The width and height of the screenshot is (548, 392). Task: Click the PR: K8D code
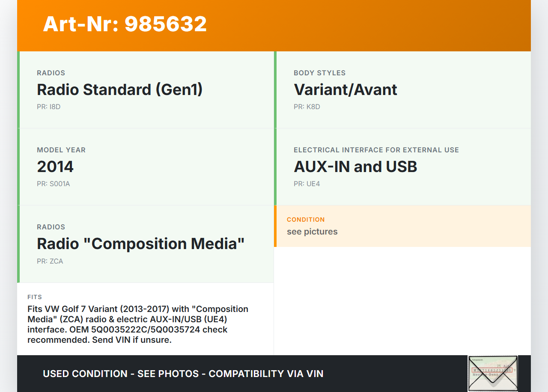(x=307, y=107)
